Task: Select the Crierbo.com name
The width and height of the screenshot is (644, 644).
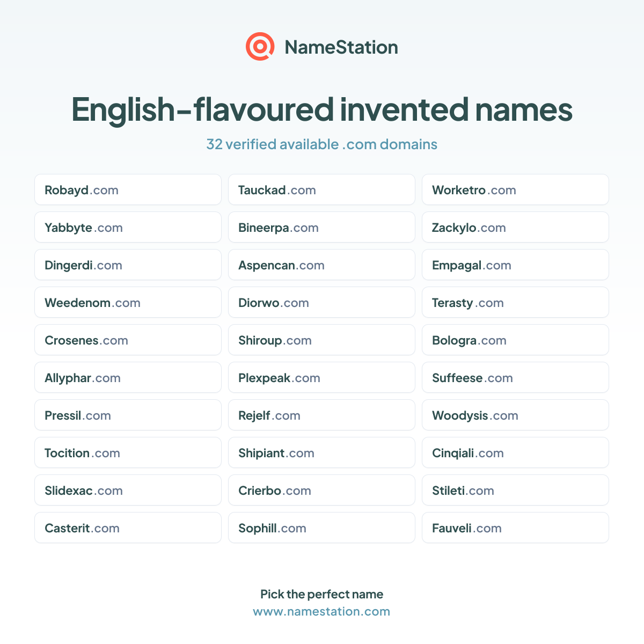Action: click(321, 490)
